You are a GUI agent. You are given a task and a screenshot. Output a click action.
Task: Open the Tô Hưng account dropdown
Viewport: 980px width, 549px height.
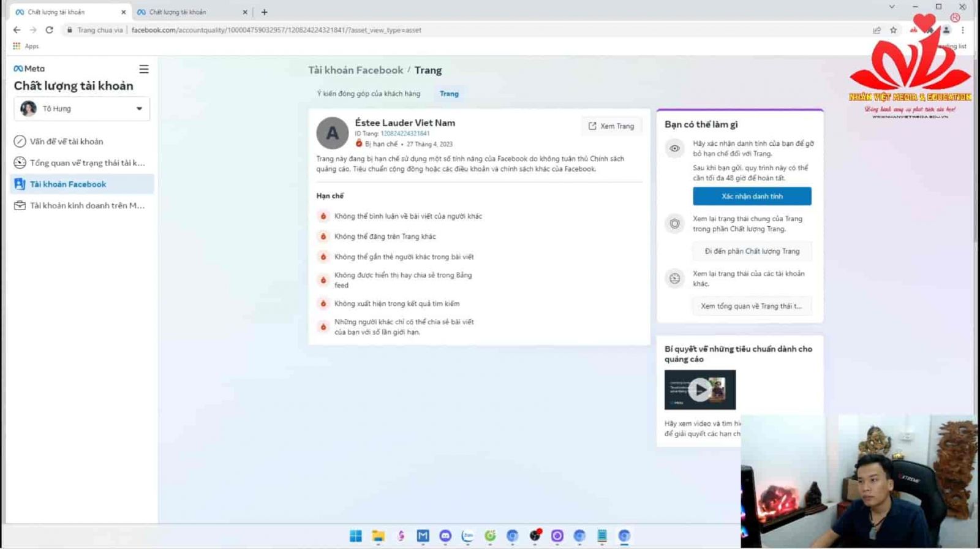(82, 108)
